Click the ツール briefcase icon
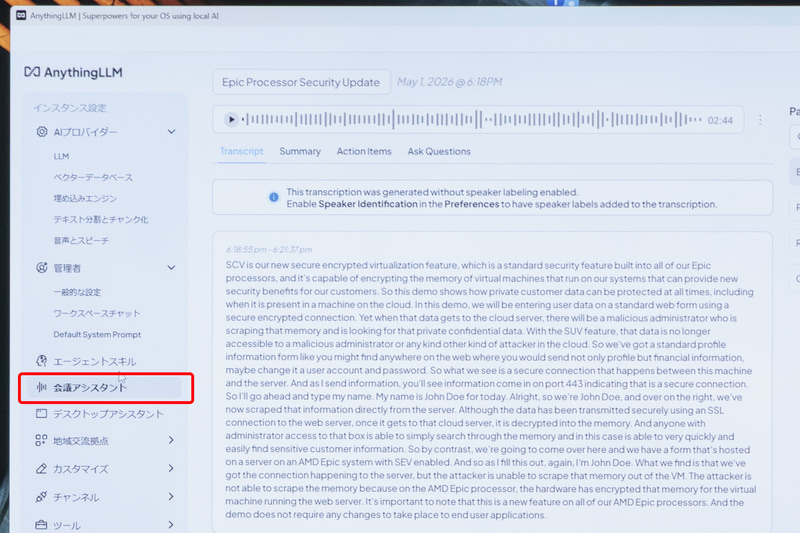The height and width of the screenshot is (533, 800). point(41,525)
